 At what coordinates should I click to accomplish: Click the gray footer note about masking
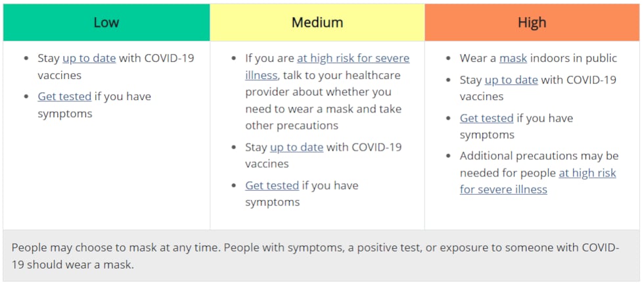tap(321, 256)
